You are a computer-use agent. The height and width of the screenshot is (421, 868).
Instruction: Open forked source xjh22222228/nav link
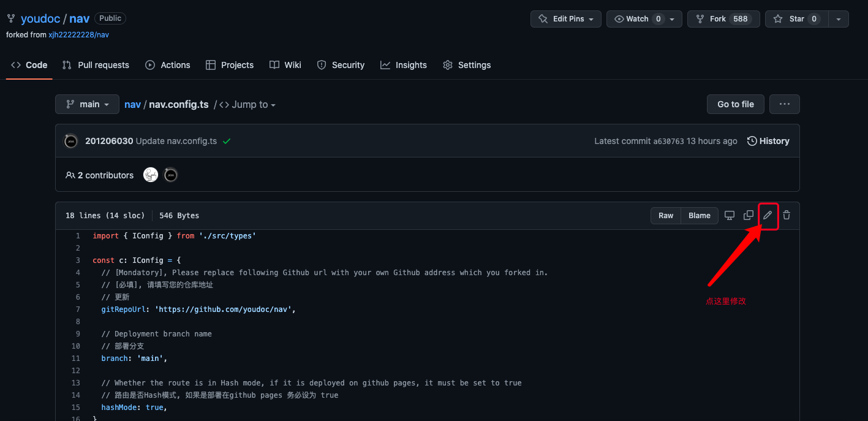79,35
